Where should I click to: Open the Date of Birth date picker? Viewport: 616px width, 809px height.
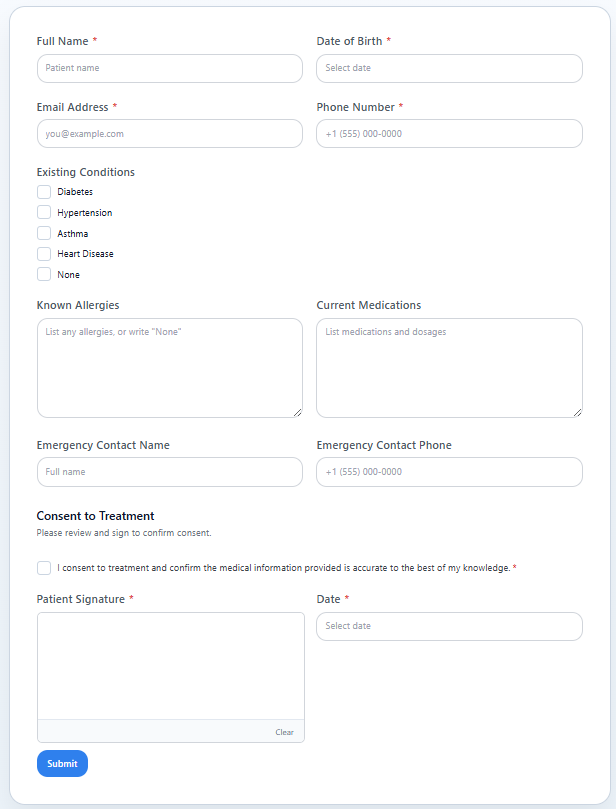click(449, 68)
